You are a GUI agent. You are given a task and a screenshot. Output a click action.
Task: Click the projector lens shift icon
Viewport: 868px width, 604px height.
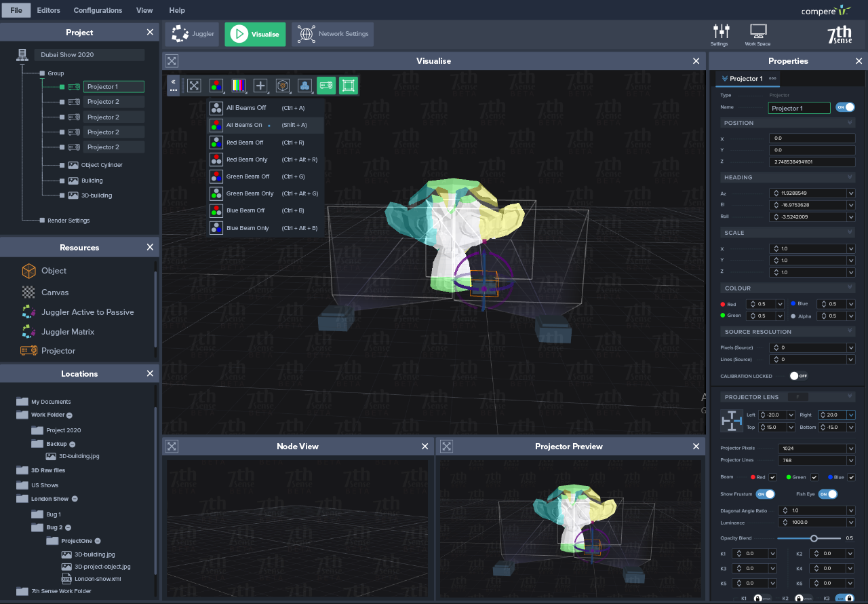click(731, 421)
